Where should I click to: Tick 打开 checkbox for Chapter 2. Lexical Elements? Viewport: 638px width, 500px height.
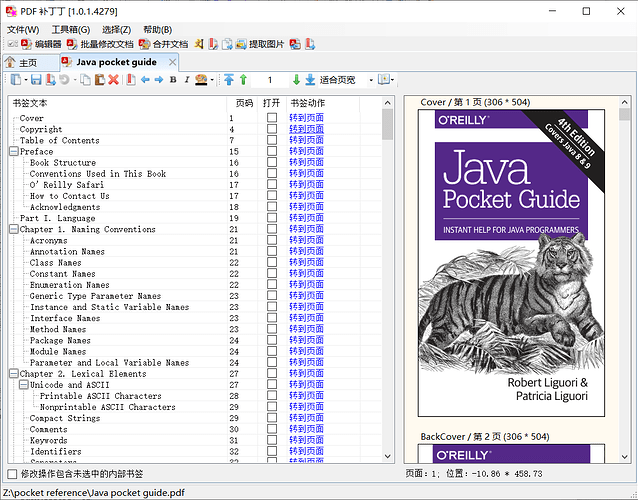272,373
